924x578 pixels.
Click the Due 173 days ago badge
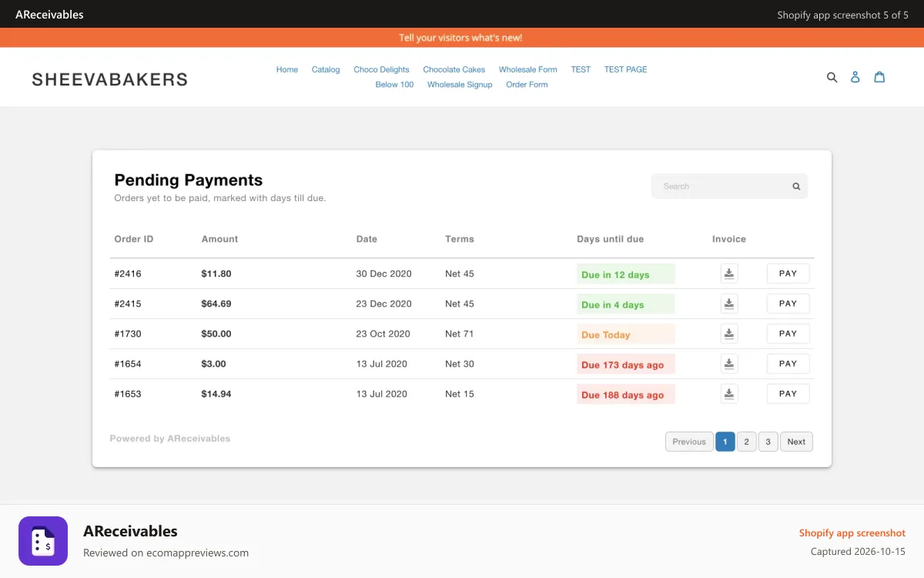click(x=626, y=365)
